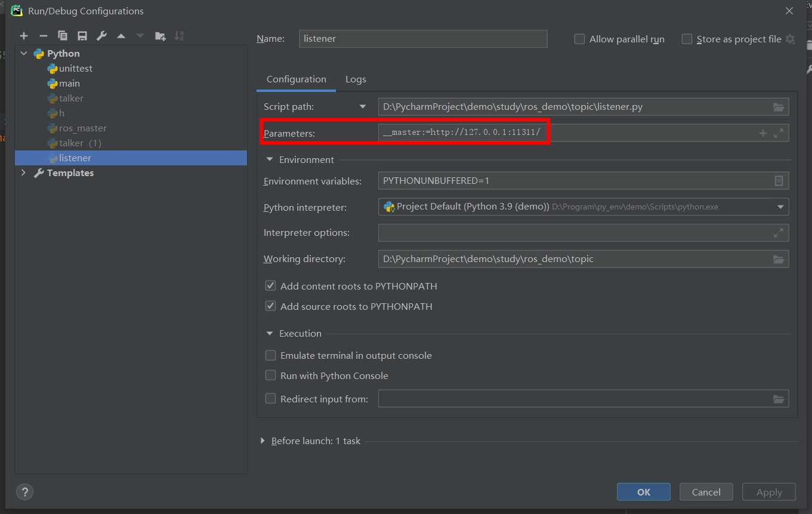
Task: Open the environment variables editor icon
Action: click(778, 181)
